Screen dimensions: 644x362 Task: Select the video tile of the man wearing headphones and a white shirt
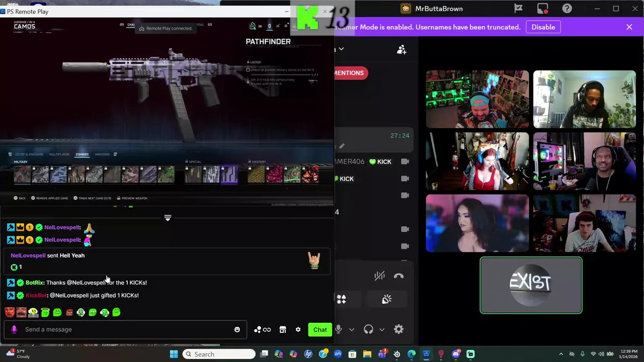[585, 99]
